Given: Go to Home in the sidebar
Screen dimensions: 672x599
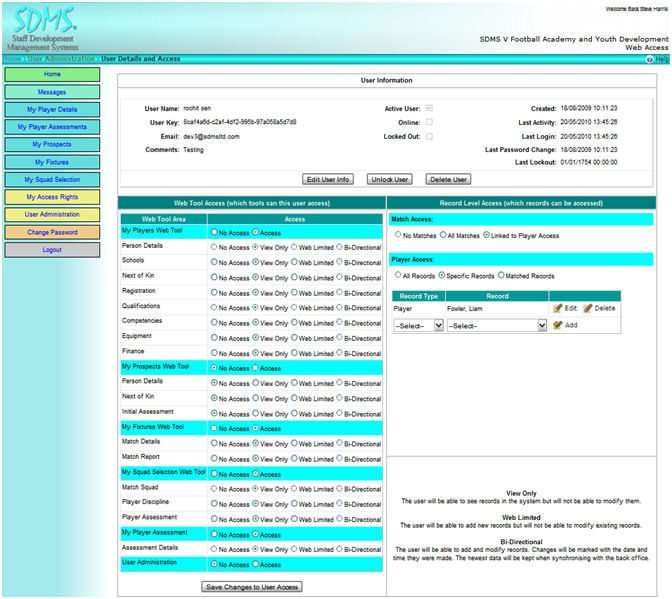Looking at the screenshot, I should 52,74.
